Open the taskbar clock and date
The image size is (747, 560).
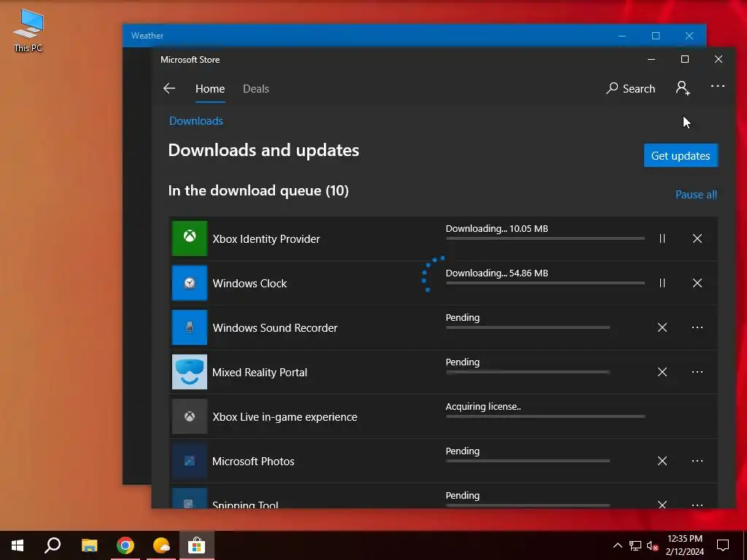(684, 545)
